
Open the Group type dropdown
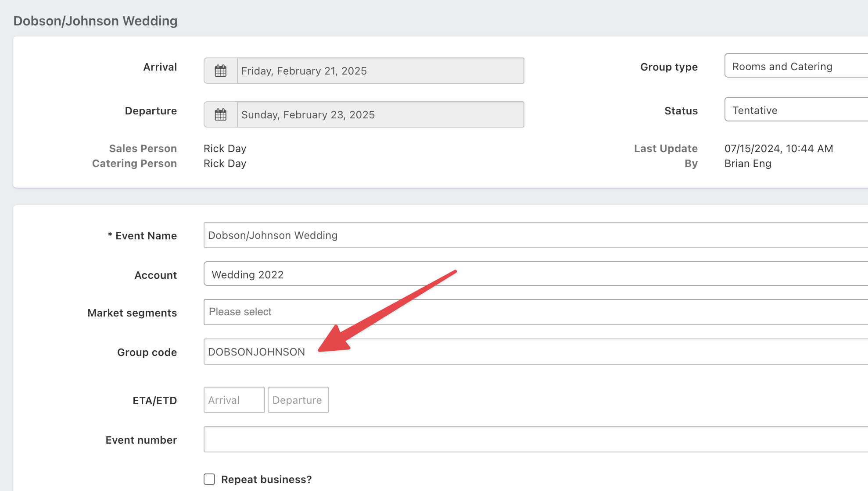click(x=794, y=66)
